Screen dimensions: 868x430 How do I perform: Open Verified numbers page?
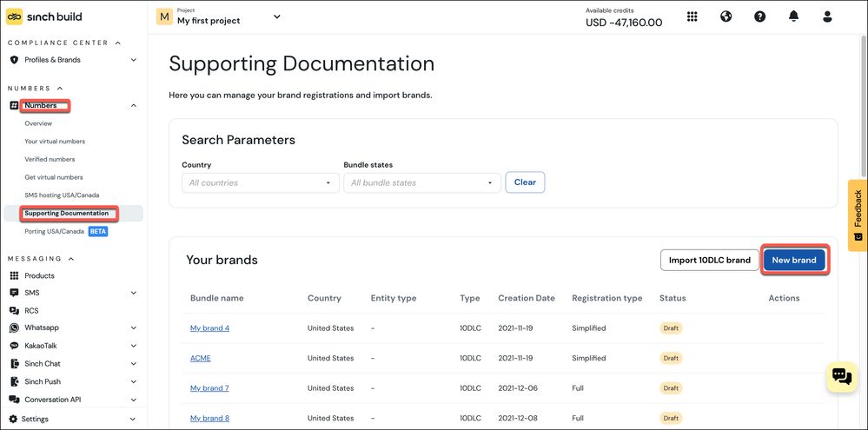coord(50,159)
